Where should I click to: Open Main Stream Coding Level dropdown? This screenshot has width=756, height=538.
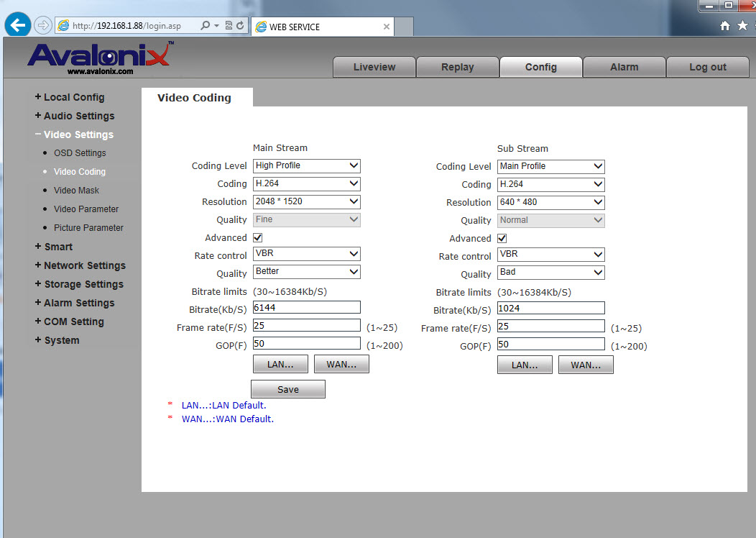click(307, 165)
